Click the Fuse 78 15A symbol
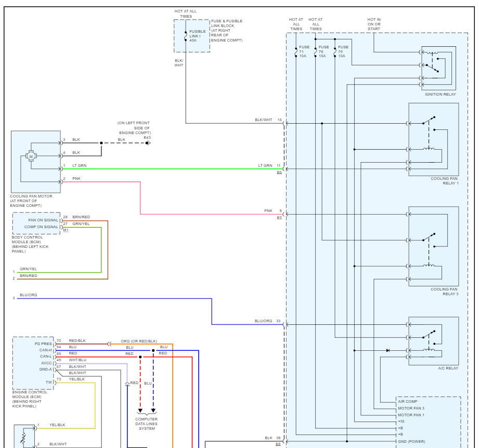Viewport: 479px width, 448px height. 316,52
